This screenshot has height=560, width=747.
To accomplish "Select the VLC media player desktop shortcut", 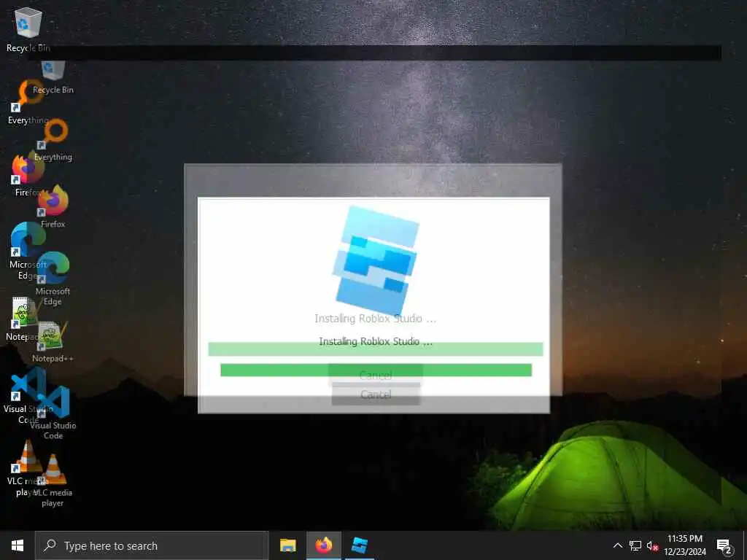I will 27,468.
